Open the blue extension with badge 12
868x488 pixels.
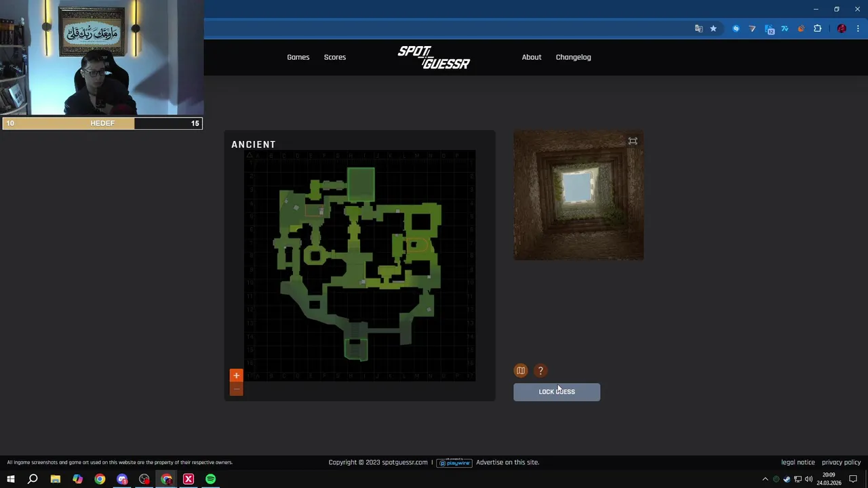(x=769, y=29)
